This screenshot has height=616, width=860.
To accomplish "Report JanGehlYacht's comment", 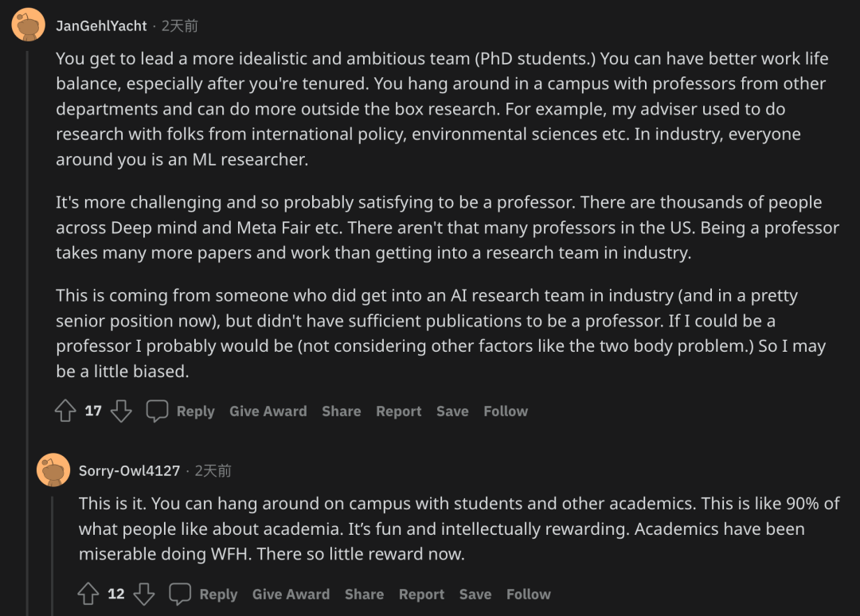I will click(398, 411).
